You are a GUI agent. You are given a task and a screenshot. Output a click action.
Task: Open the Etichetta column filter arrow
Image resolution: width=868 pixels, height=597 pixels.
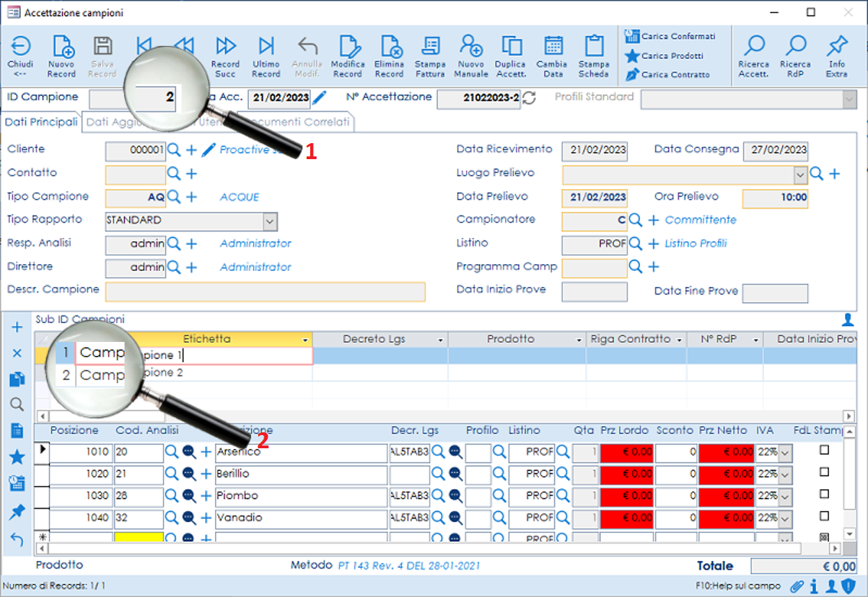coord(305,340)
